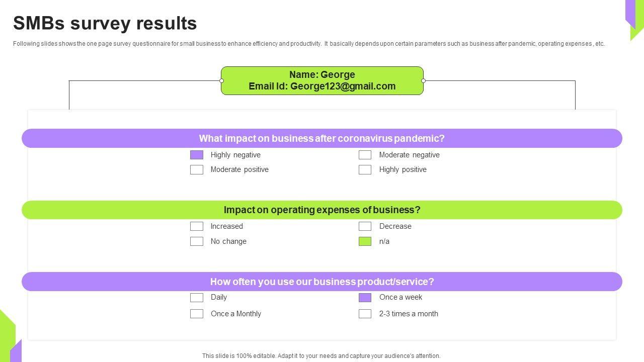644x362 pixels.
Task: Select the 2-3 times a month checkbox
Action: coord(365,314)
